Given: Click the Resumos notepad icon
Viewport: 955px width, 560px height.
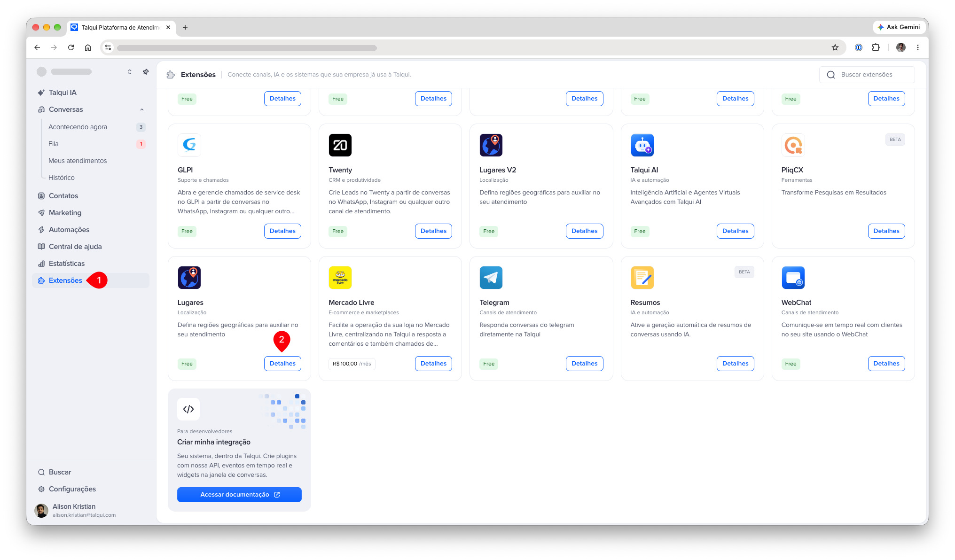Looking at the screenshot, I should pyautogui.click(x=642, y=278).
